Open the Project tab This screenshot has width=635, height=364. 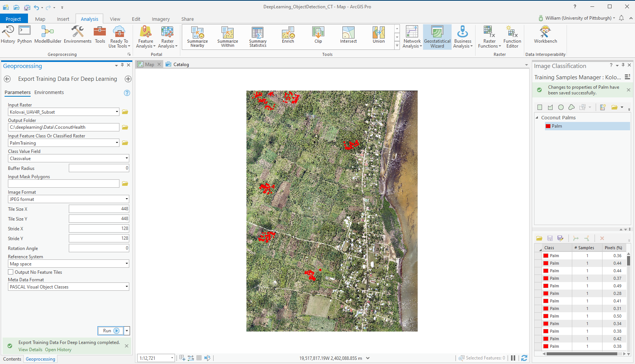[13, 19]
